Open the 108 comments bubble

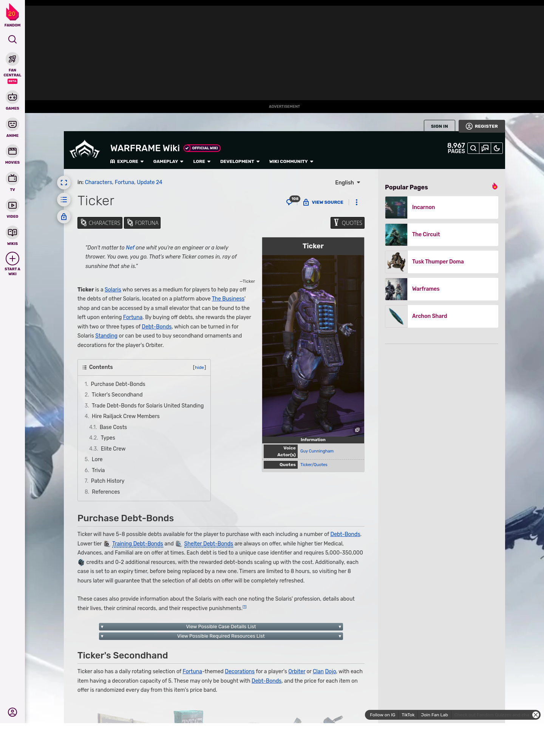tap(292, 201)
